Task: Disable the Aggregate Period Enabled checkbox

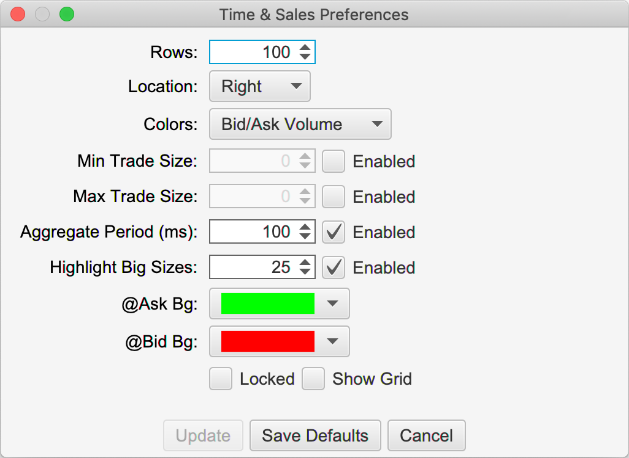Action: point(334,232)
